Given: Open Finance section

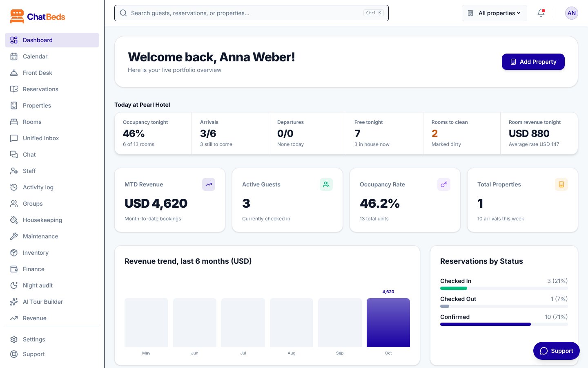Looking at the screenshot, I should click(x=52, y=269).
